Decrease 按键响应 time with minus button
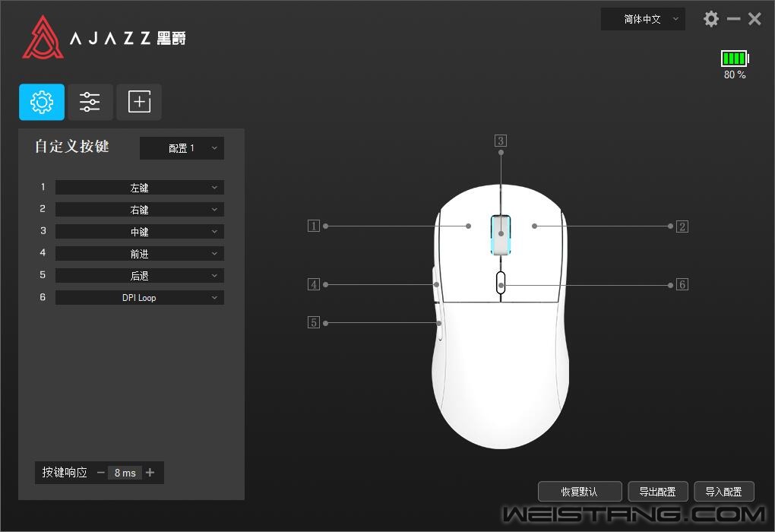 point(101,473)
